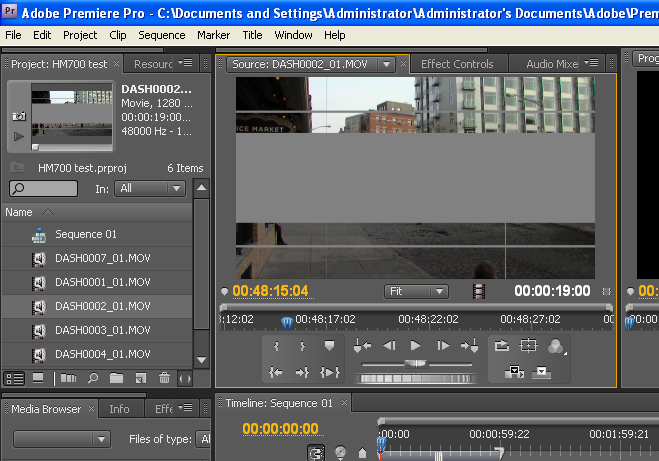Open the Help menu
The width and height of the screenshot is (659, 461).
(335, 35)
